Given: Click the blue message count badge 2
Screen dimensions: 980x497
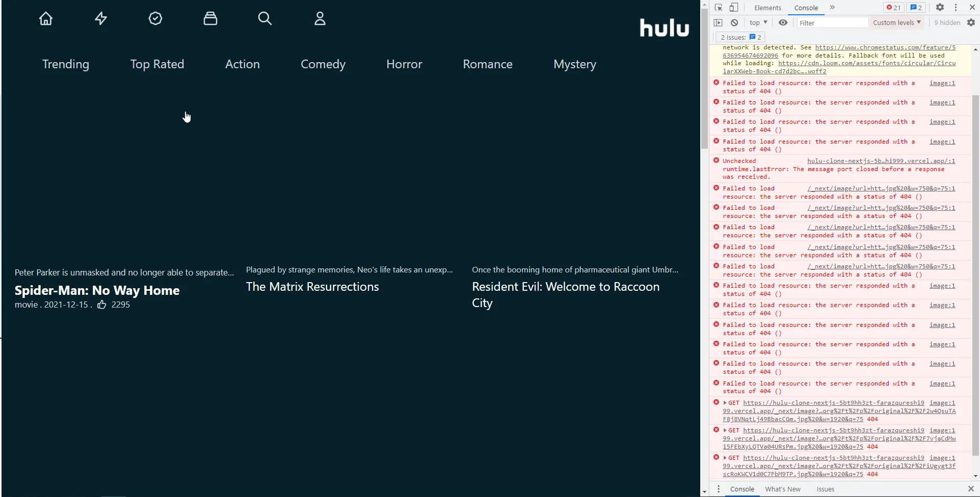Looking at the screenshot, I should point(916,8).
